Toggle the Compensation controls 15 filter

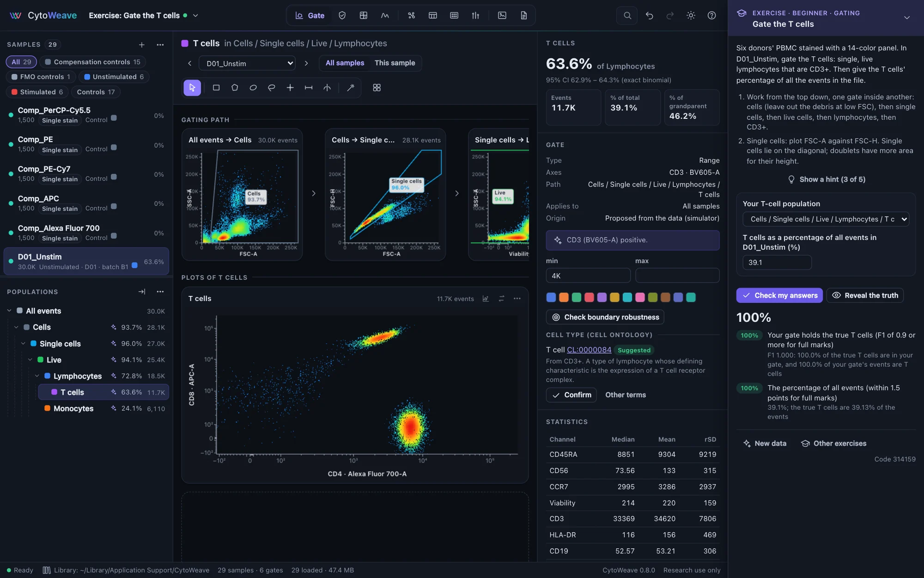point(92,62)
